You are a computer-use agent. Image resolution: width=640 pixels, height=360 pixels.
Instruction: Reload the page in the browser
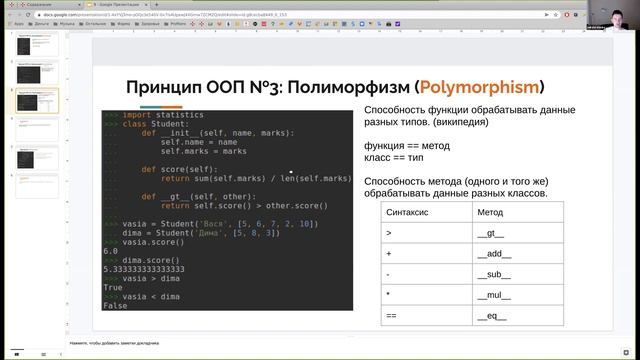pos(28,15)
